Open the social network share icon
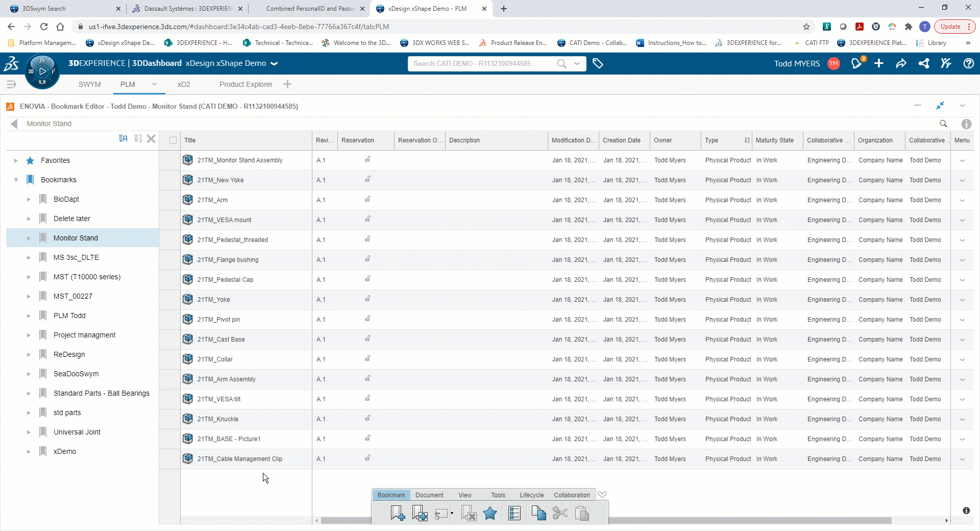Screen dimensions: 980x531 [x=923, y=63]
